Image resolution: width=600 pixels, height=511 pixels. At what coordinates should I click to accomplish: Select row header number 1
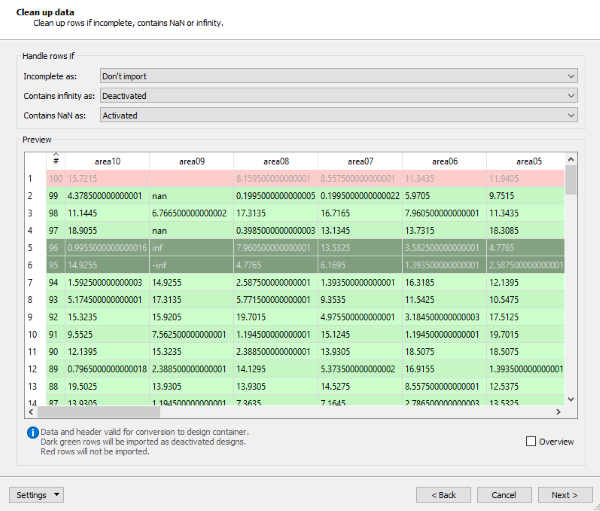tap(36, 178)
